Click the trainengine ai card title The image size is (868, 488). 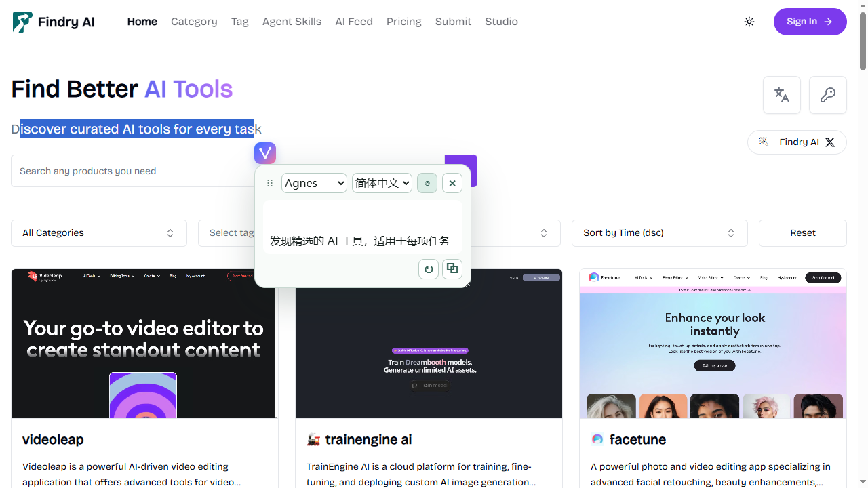pos(368,439)
